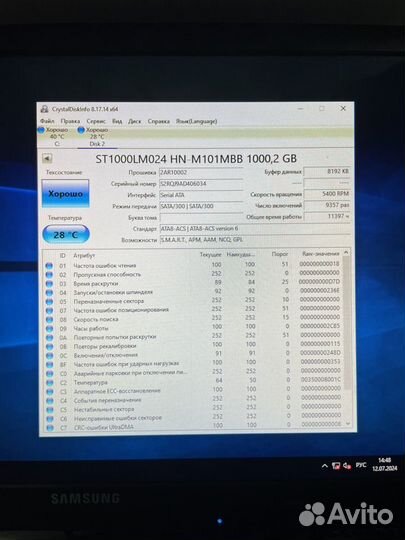
Task: Click the Текущее column header
Action: tap(210, 255)
